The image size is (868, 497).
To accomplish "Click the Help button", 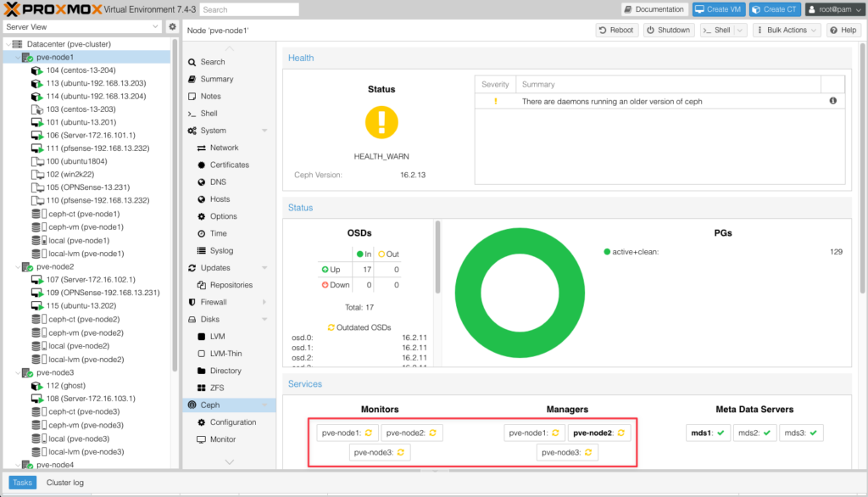I will 843,30.
